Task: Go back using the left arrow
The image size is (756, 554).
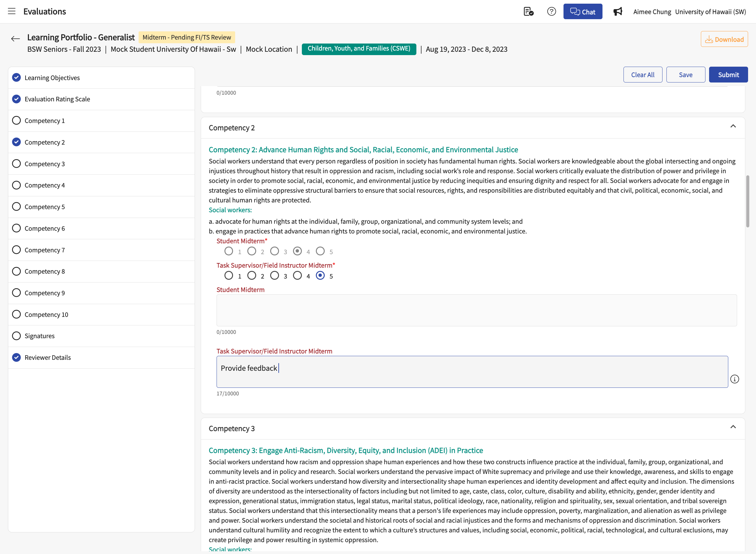Action: click(16, 39)
